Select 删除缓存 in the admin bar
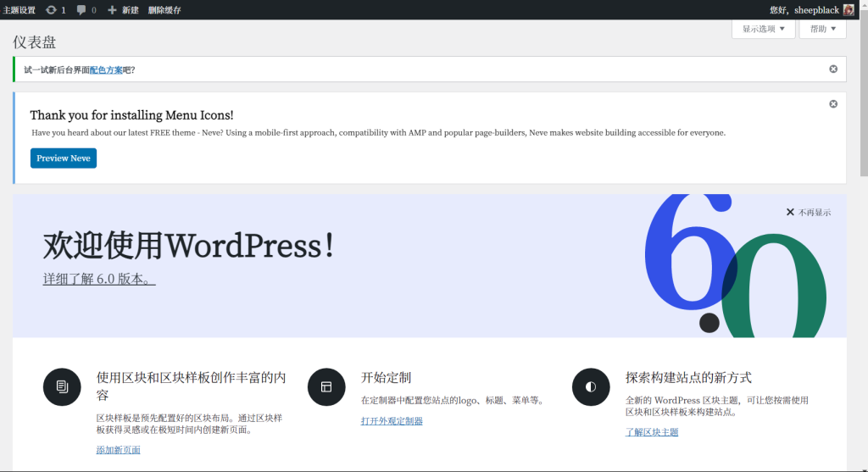 [164, 10]
